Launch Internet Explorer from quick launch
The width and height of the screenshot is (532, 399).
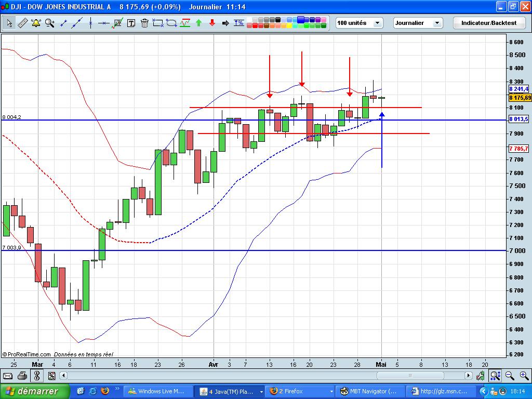click(92, 391)
